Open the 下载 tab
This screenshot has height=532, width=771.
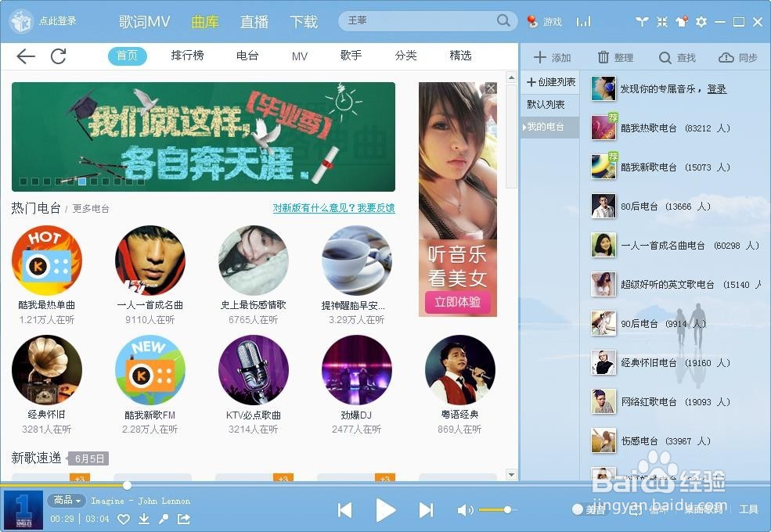[x=304, y=22]
